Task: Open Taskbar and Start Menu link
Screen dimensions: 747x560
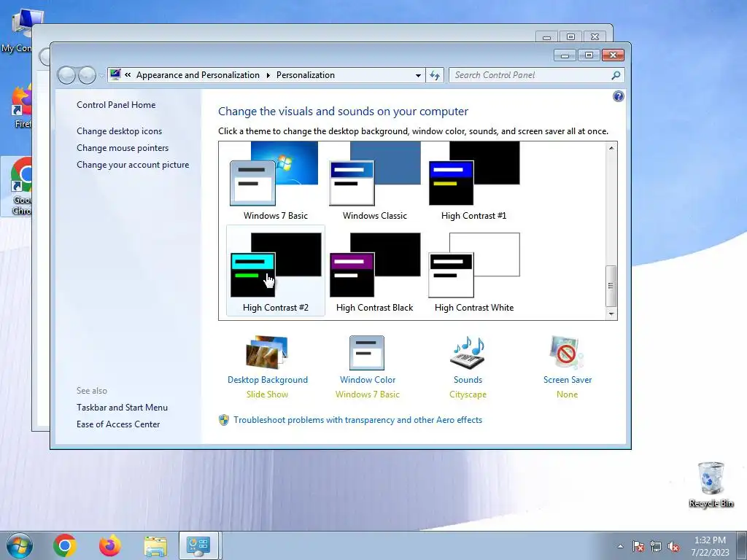Action: (122, 408)
